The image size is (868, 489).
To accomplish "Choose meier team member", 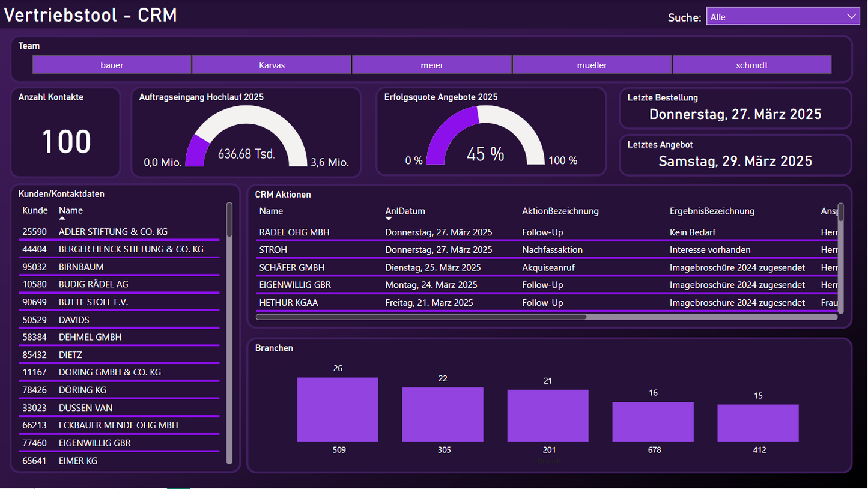I will point(432,65).
